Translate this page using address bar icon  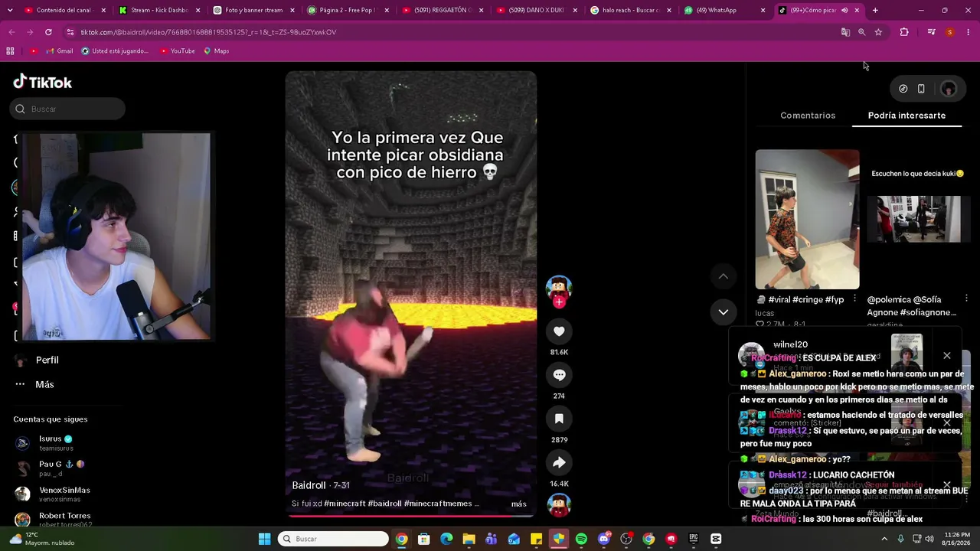[845, 32]
